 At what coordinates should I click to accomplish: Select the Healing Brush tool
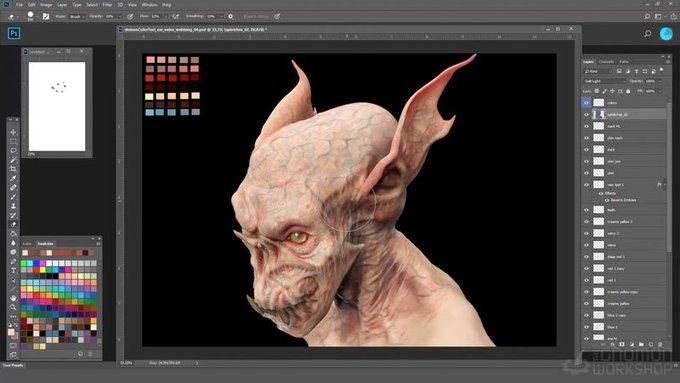pyautogui.click(x=13, y=187)
